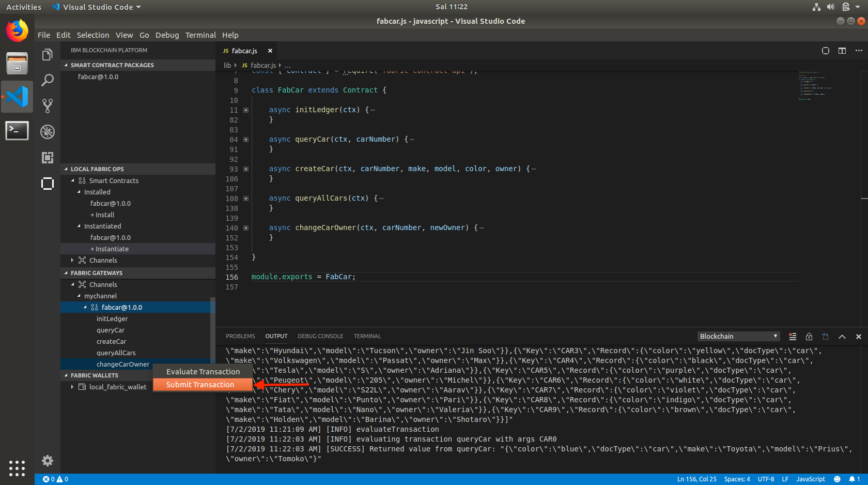Open the Manage gear icon
Image resolution: width=868 pixels, height=485 pixels.
(x=47, y=461)
